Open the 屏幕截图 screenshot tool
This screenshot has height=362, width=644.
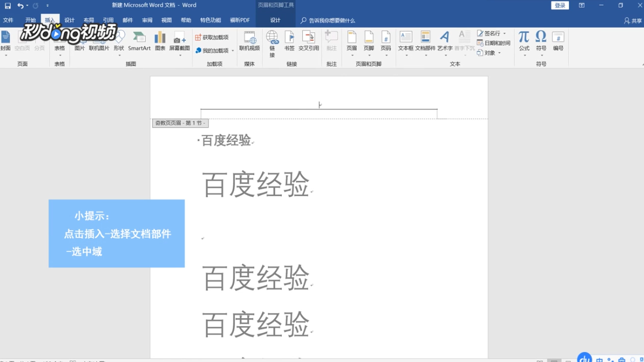click(180, 43)
